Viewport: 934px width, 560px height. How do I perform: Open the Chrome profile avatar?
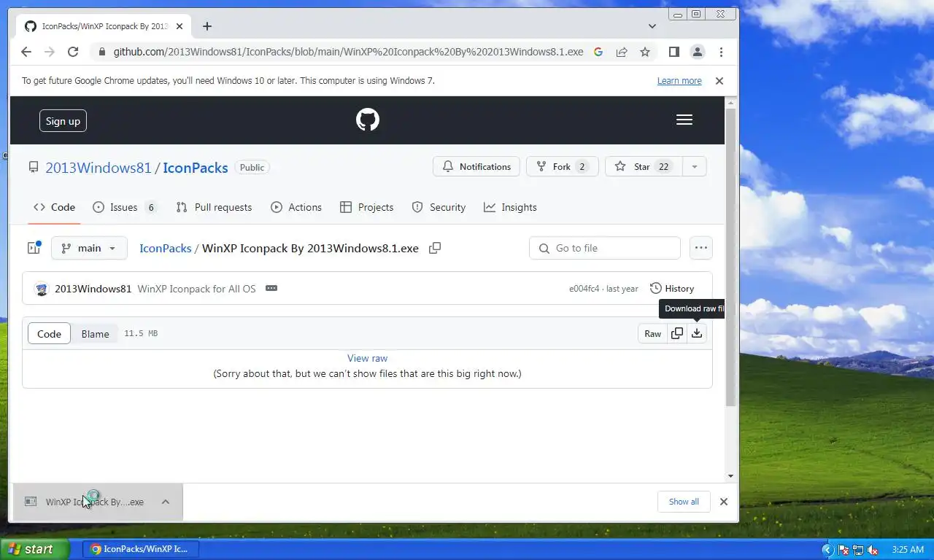698,52
